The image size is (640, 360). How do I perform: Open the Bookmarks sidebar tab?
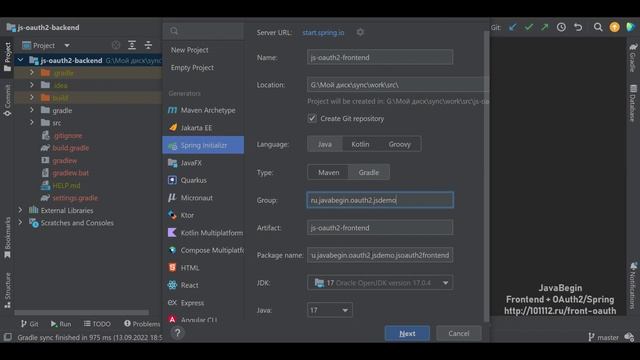tap(7, 238)
